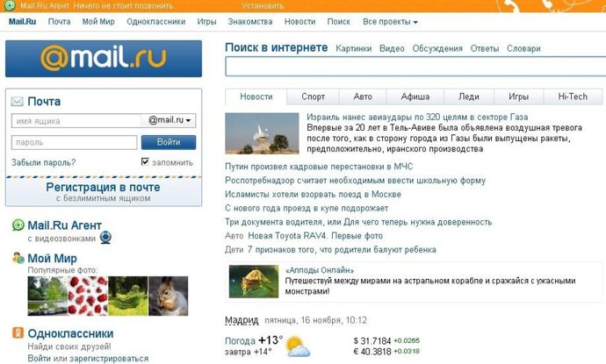Select Видео search category

[392, 48]
